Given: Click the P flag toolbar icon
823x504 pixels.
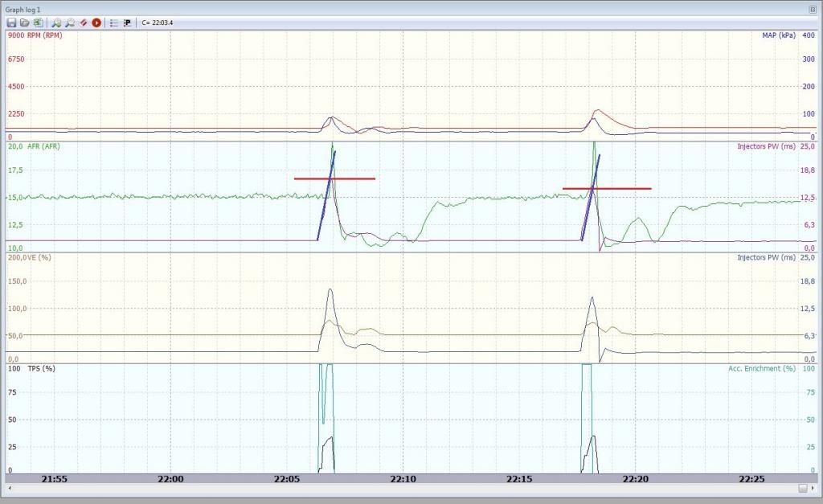Looking at the screenshot, I should tap(127, 23).
